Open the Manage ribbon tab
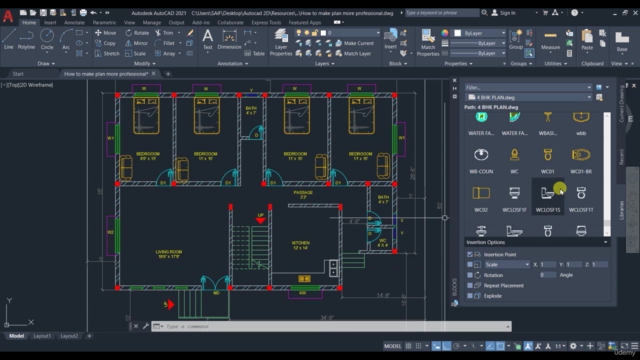This screenshot has height=360, width=640. (152, 22)
